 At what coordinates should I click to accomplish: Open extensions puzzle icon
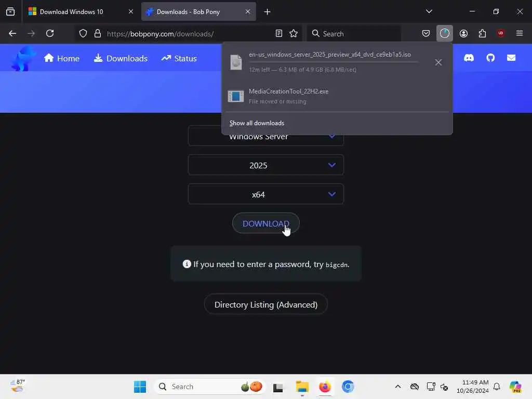click(x=482, y=34)
